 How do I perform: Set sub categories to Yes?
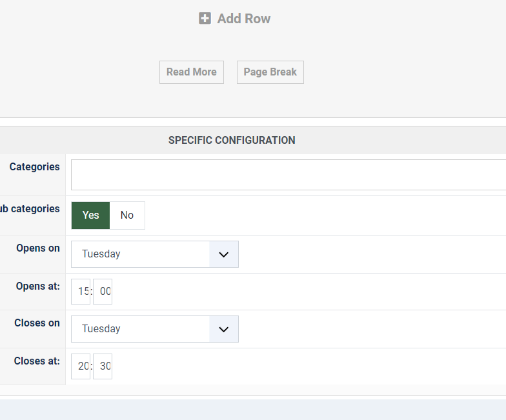91,215
